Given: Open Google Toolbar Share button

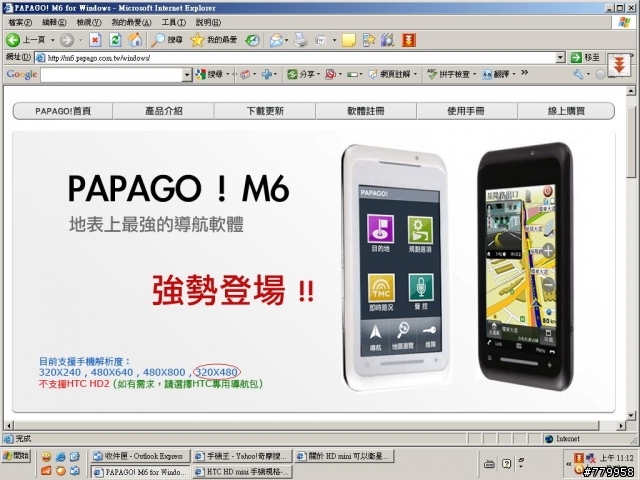Looking at the screenshot, I should pyautogui.click(x=301, y=74).
